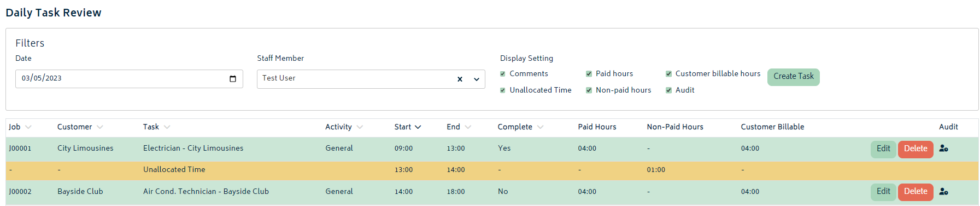This screenshot has height=206, width=980.
Task: Sort by the Start column header
Action: [408, 127]
